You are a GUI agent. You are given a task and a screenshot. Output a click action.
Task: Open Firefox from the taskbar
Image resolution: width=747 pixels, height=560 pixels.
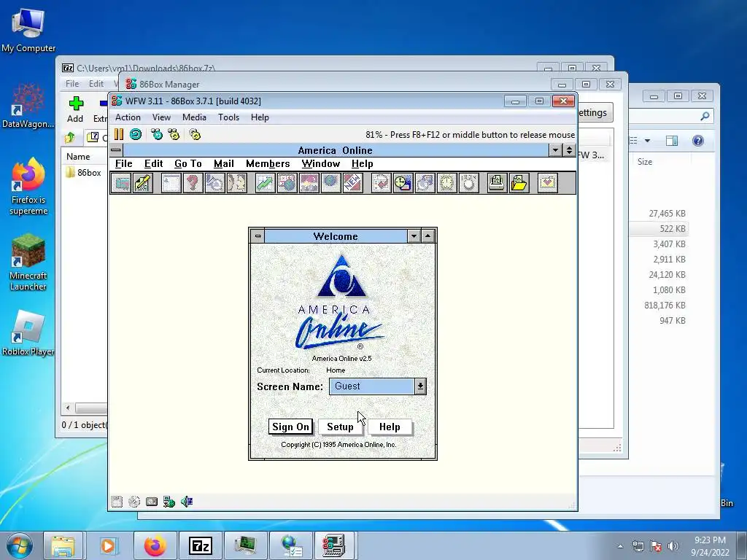point(155,545)
